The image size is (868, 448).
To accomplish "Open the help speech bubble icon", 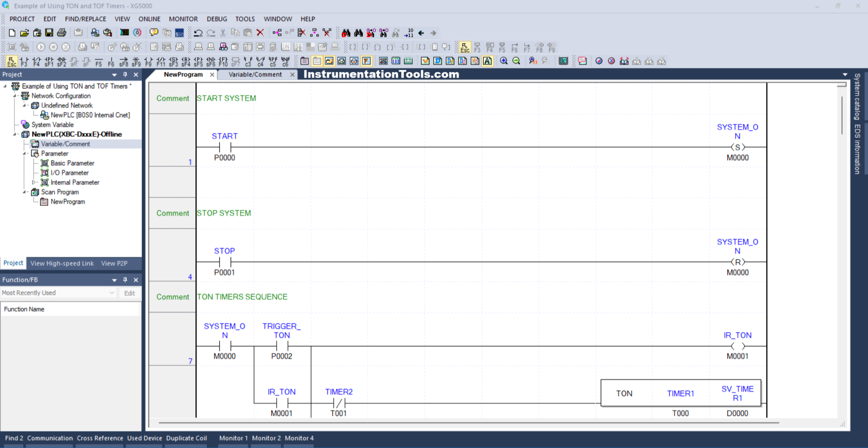I will coord(154,33).
